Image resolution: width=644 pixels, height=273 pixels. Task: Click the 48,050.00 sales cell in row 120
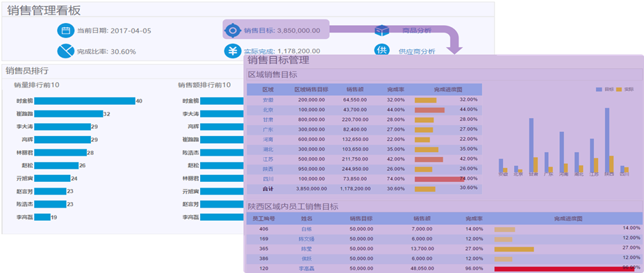pos(422,268)
